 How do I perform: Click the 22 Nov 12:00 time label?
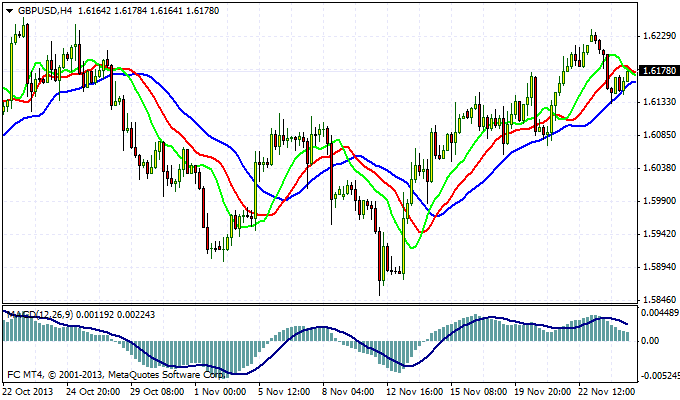click(x=607, y=392)
